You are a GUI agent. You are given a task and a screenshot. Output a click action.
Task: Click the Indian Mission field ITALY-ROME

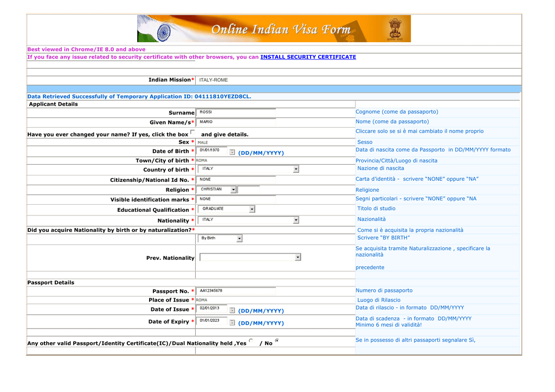point(214,80)
